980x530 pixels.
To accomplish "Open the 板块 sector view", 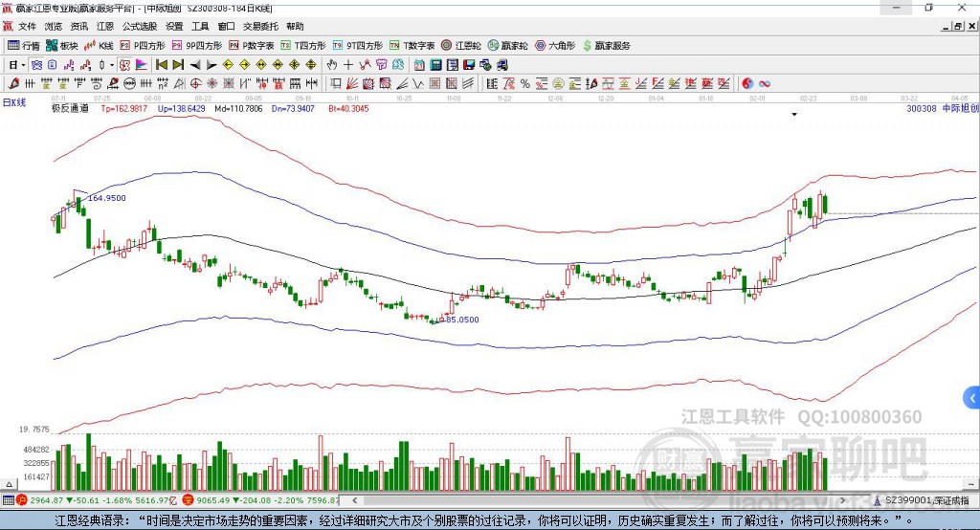I will click(x=61, y=46).
